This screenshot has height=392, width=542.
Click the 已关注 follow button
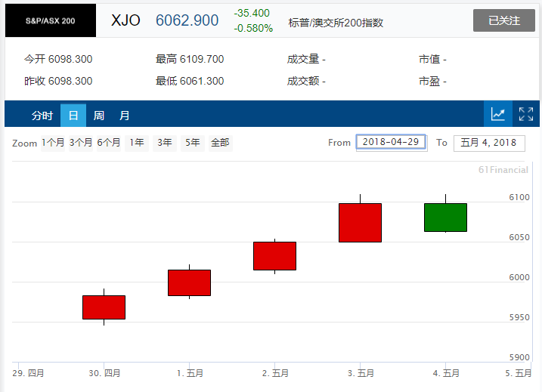click(504, 20)
